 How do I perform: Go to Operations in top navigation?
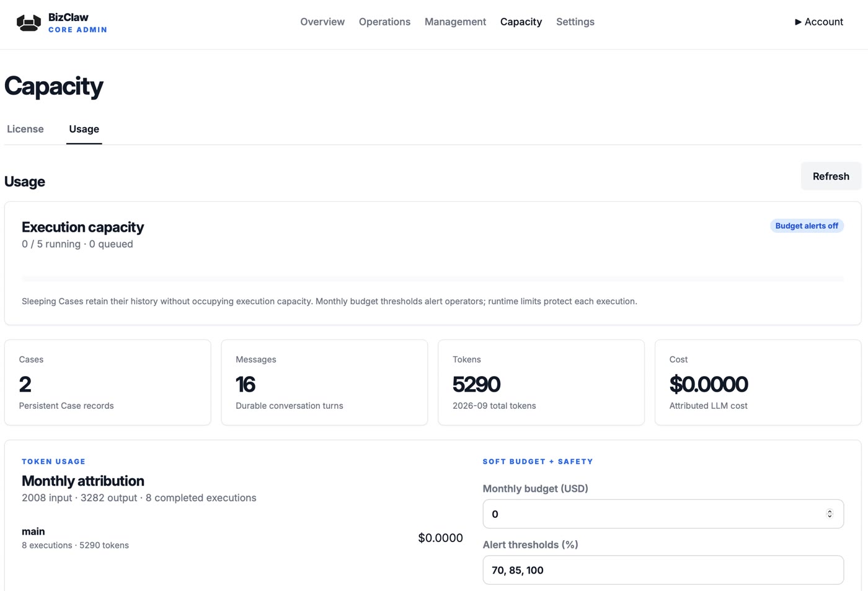point(384,22)
